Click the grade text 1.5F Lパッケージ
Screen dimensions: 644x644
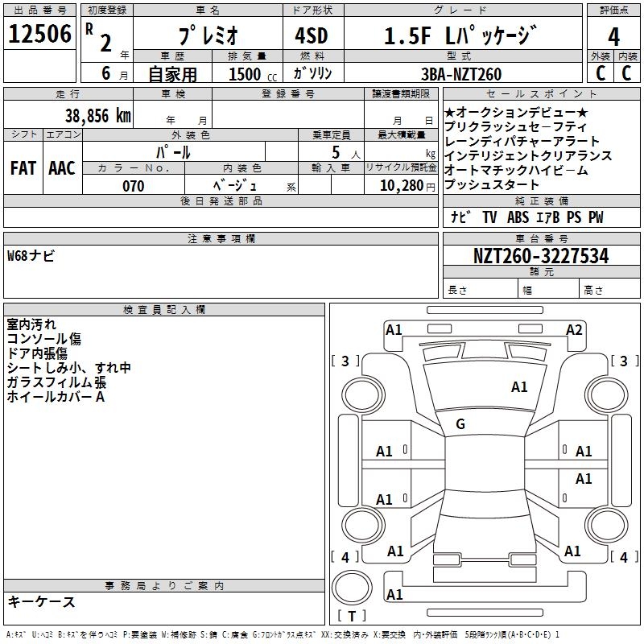pyautogui.click(x=460, y=35)
